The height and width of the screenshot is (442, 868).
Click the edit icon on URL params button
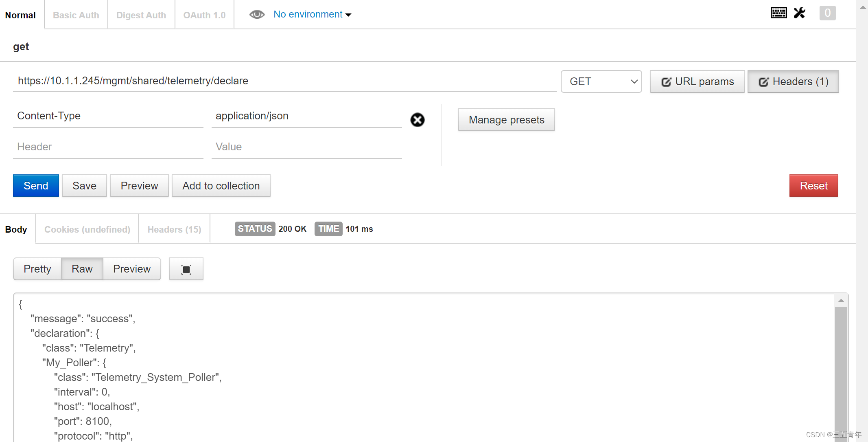pyautogui.click(x=667, y=81)
